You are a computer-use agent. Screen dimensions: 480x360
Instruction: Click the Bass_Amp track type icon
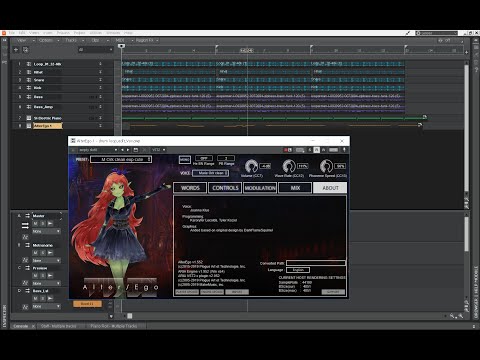coord(29,107)
